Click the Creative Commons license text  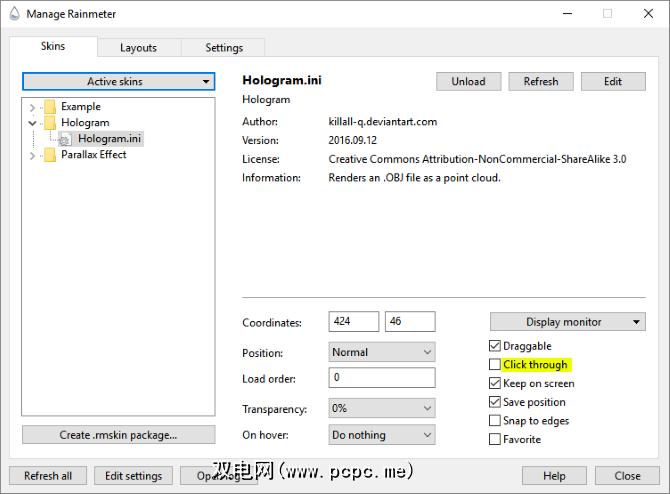477,159
